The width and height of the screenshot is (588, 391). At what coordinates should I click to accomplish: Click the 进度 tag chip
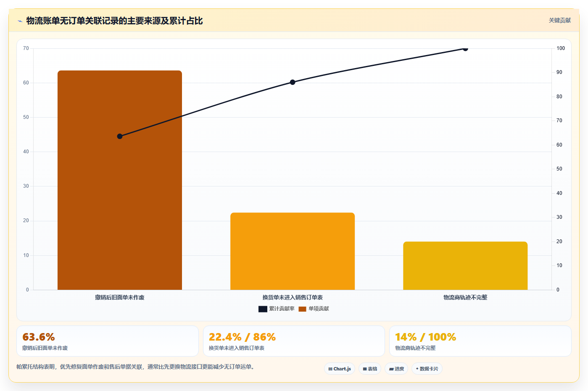[396, 369]
